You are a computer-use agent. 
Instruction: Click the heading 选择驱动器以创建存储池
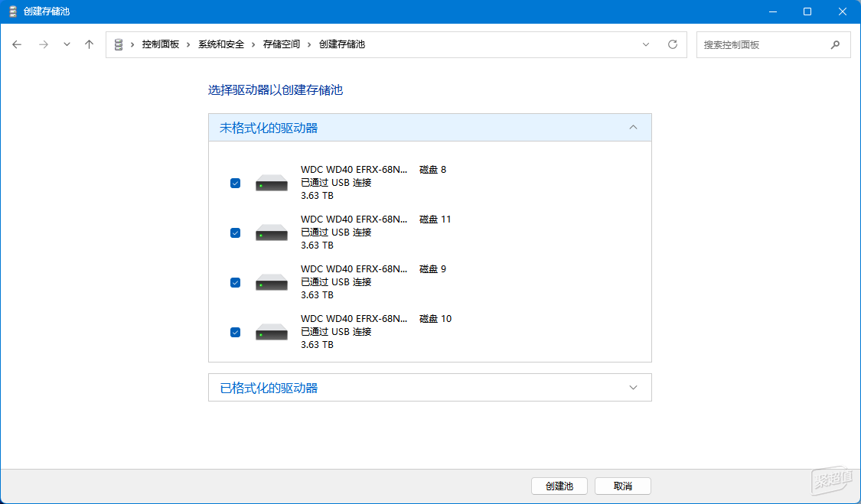tap(275, 90)
